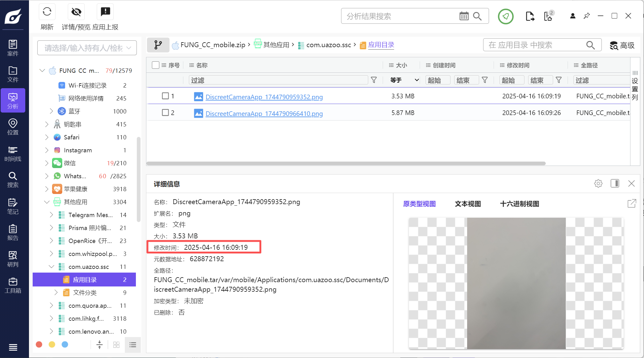
Task: Open the toolbox (工具箱) sidebar icon
Action: coord(13,286)
